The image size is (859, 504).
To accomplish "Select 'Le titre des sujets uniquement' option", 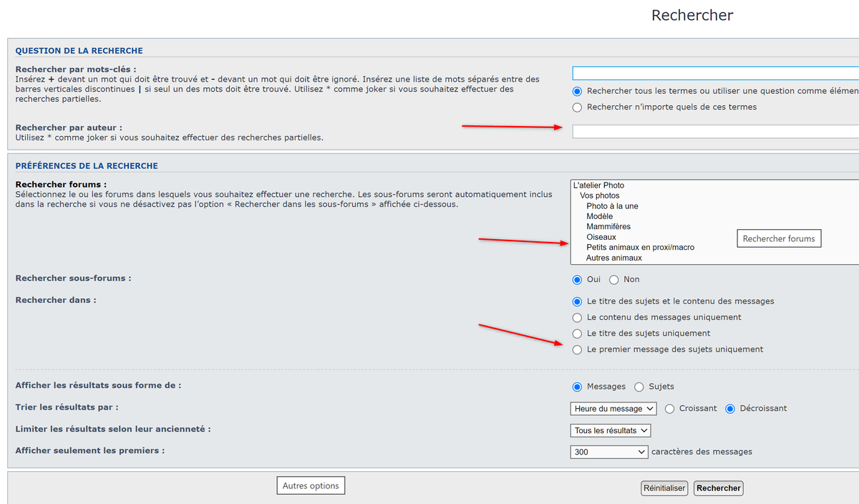I will click(x=578, y=334).
